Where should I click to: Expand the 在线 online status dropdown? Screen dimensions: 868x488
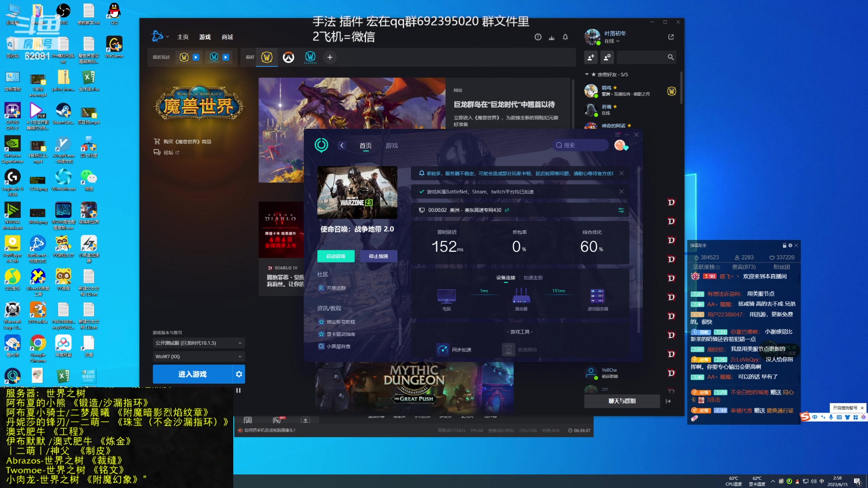612,41
